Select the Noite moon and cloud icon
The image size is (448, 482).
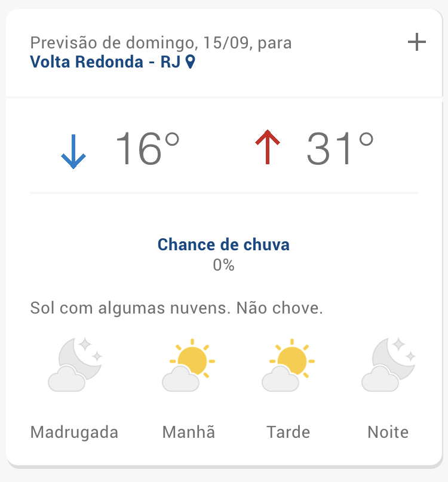tap(388, 364)
